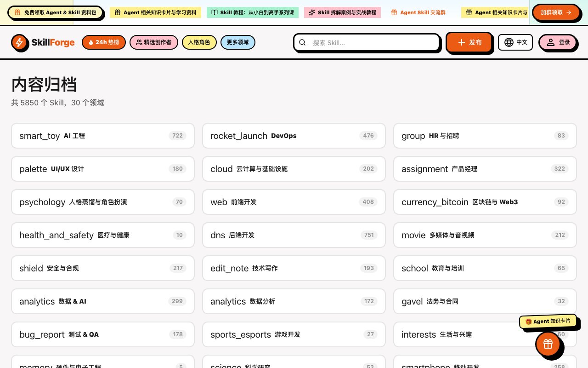Click the SkillForge lightning logo icon
Image resolution: width=588 pixels, height=368 pixels.
pos(19,42)
